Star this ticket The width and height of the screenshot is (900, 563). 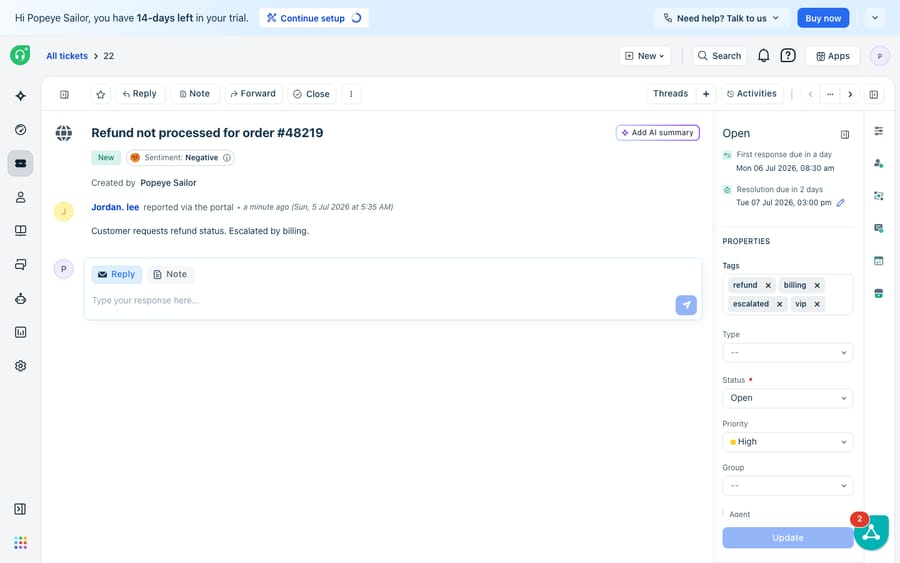(x=100, y=94)
